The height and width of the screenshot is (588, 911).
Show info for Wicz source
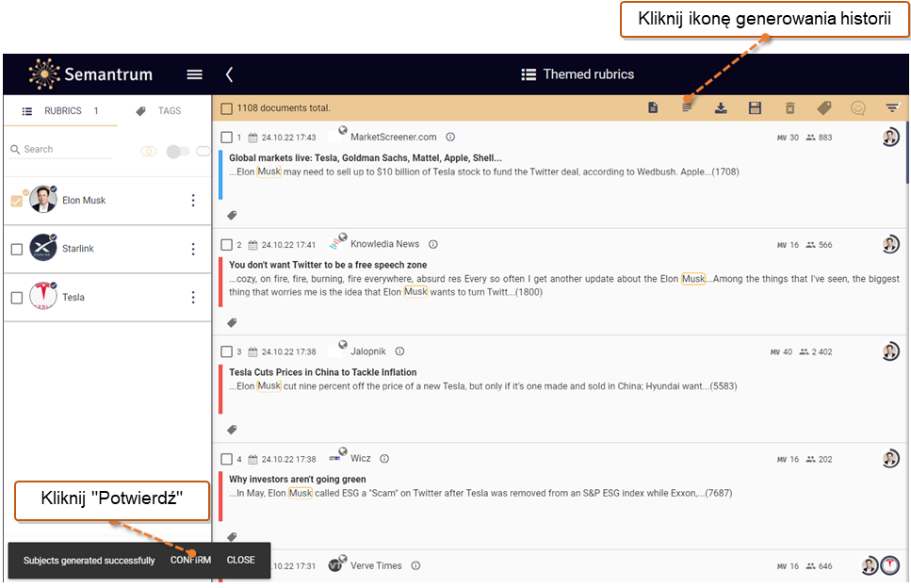(x=384, y=458)
